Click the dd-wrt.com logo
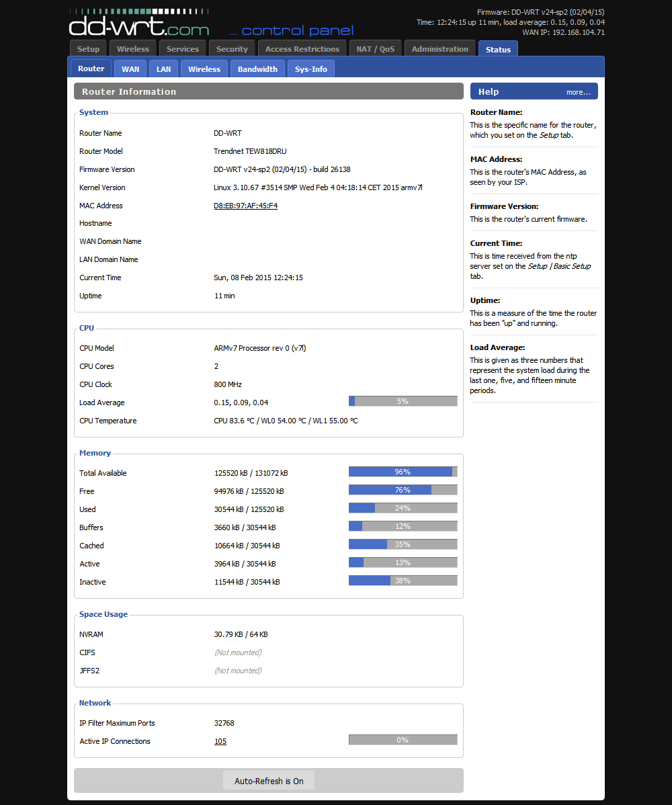Screen dimensions: 672x805 tap(138, 23)
